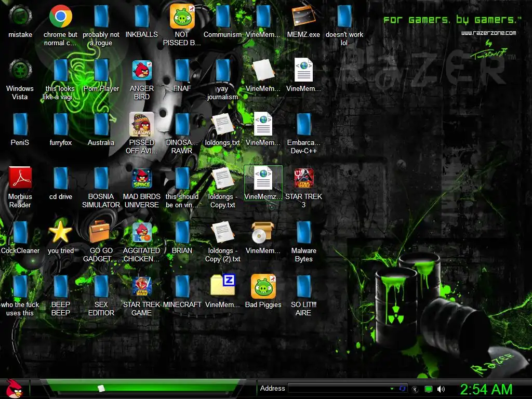Screen dimensions: 532x399
Task: Select the 'Morbius Reader' PDF icon
Action: click(x=20, y=178)
